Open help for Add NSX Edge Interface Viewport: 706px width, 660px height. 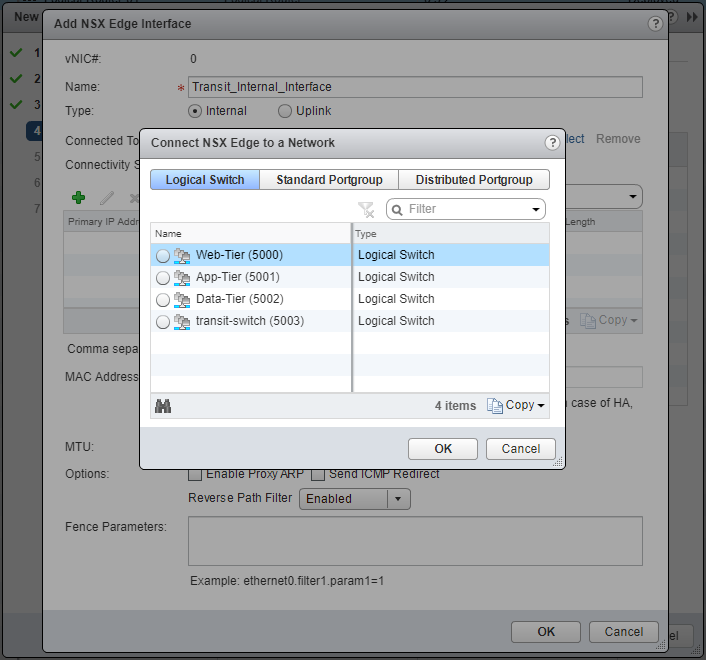655,24
